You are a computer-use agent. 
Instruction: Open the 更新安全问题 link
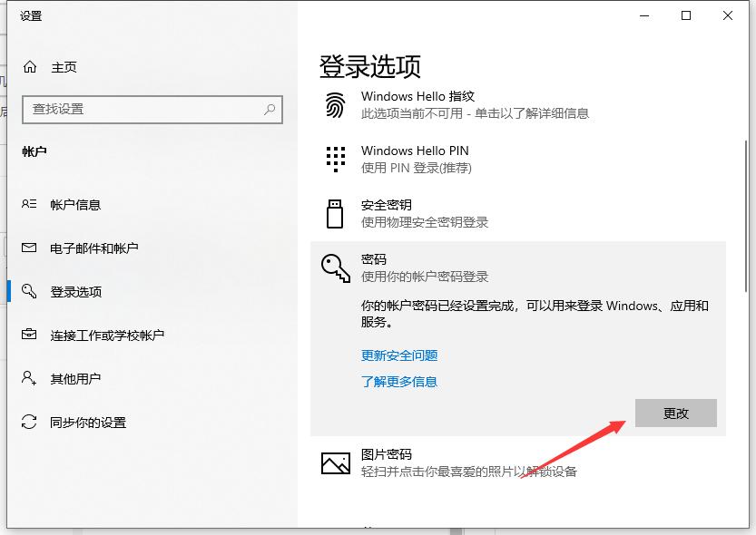coord(398,355)
